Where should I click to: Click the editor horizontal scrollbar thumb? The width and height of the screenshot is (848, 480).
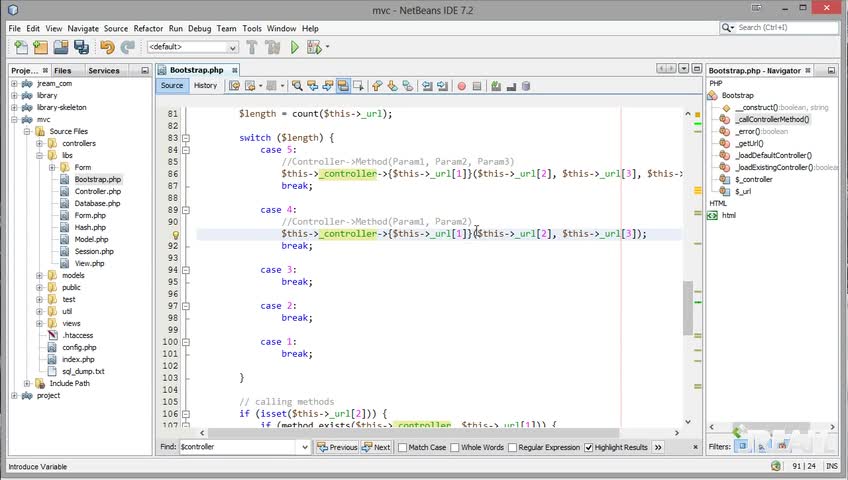413,433
